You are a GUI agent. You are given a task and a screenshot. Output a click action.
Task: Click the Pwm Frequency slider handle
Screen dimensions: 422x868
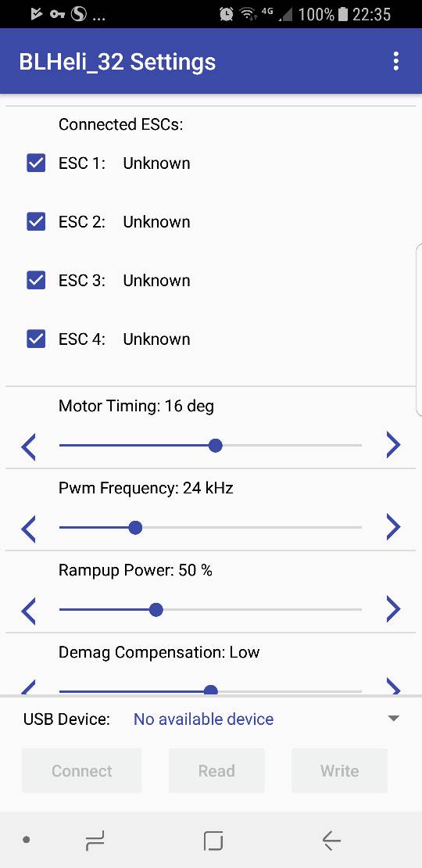(x=135, y=528)
